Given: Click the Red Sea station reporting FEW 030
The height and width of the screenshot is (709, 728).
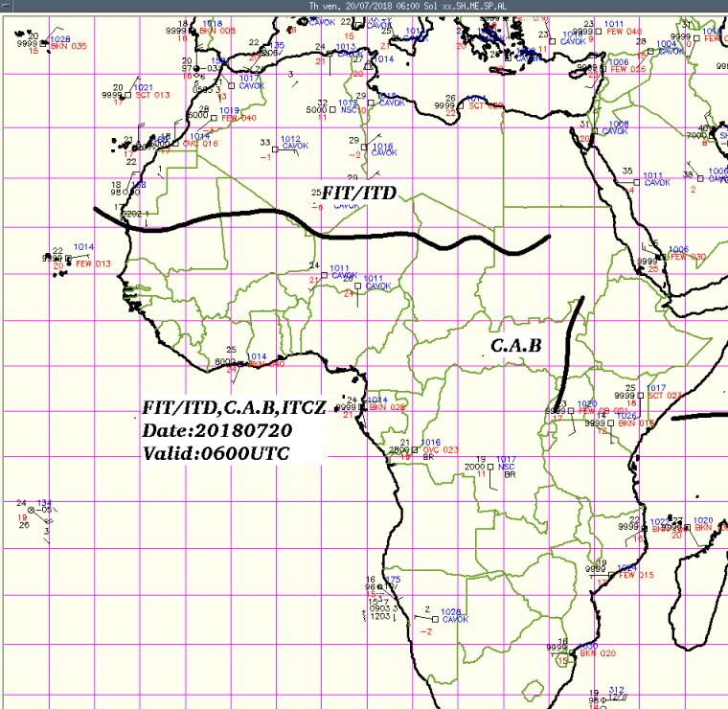Looking at the screenshot, I should pyautogui.click(x=662, y=258).
